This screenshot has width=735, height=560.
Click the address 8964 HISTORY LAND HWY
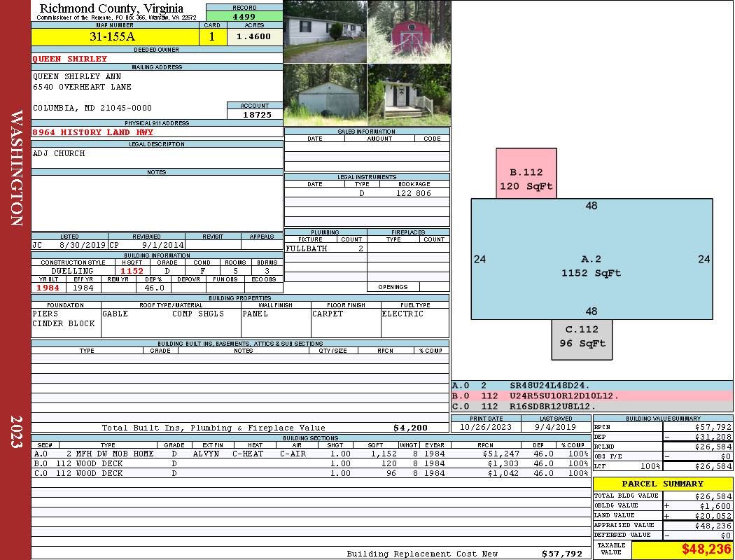click(x=92, y=132)
